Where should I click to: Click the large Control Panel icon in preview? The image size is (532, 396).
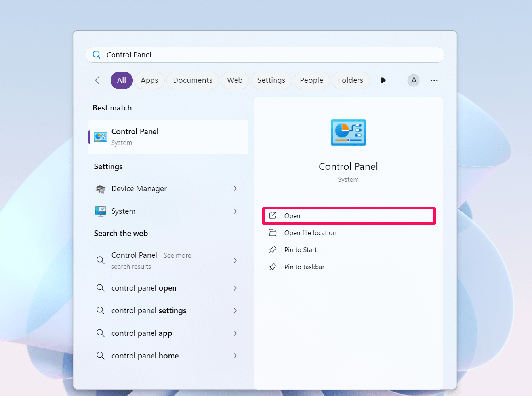click(x=348, y=132)
